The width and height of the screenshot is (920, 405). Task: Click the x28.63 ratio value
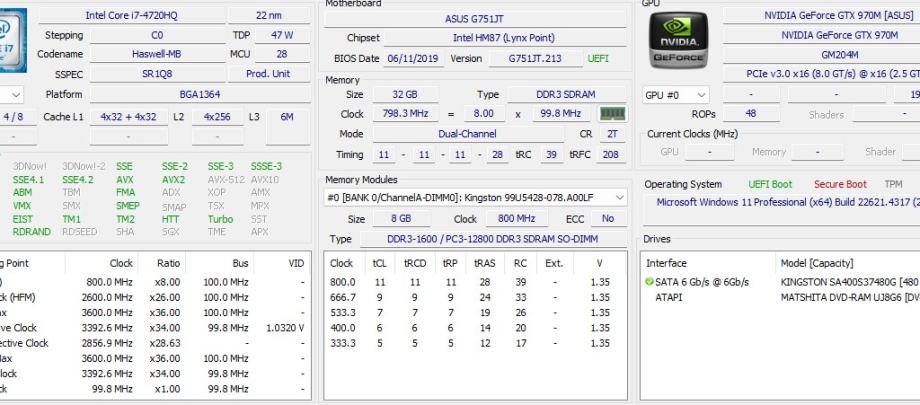tap(165, 343)
